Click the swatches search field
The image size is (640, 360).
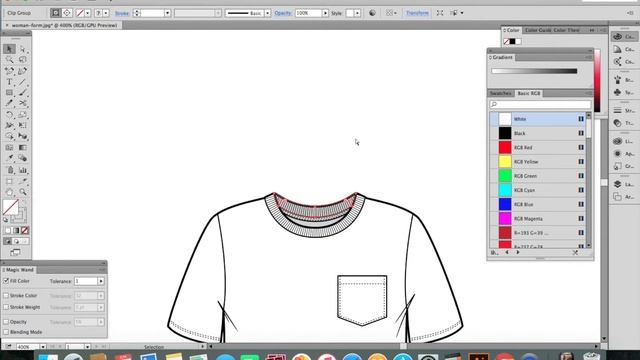pyautogui.click(x=540, y=104)
